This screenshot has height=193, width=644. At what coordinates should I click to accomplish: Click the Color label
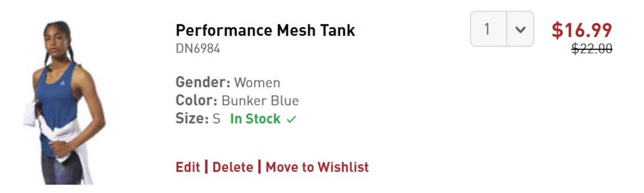[x=196, y=101]
